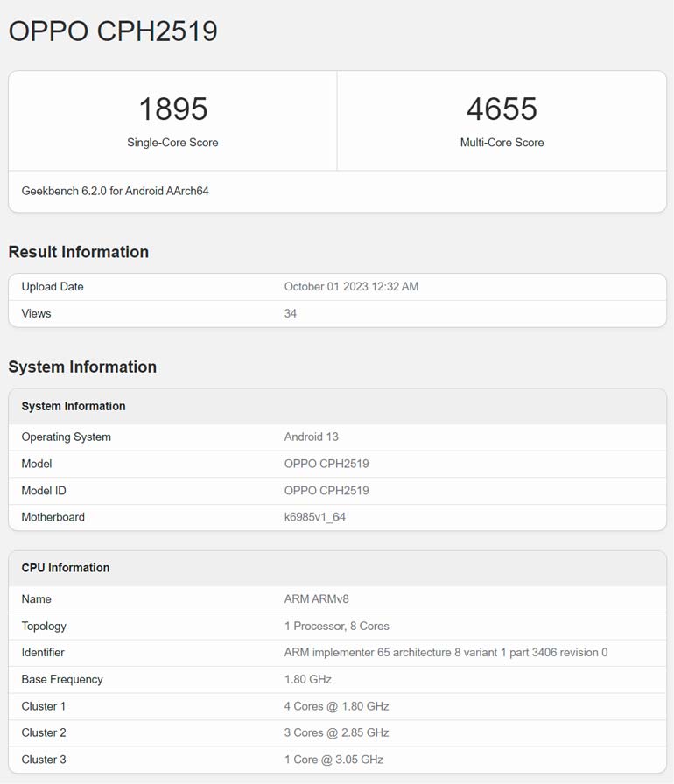Select OPPO CPH2519 in the Model ID row
This screenshot has width=674, height=784.
pyautogui.click(x=326, y=491)
